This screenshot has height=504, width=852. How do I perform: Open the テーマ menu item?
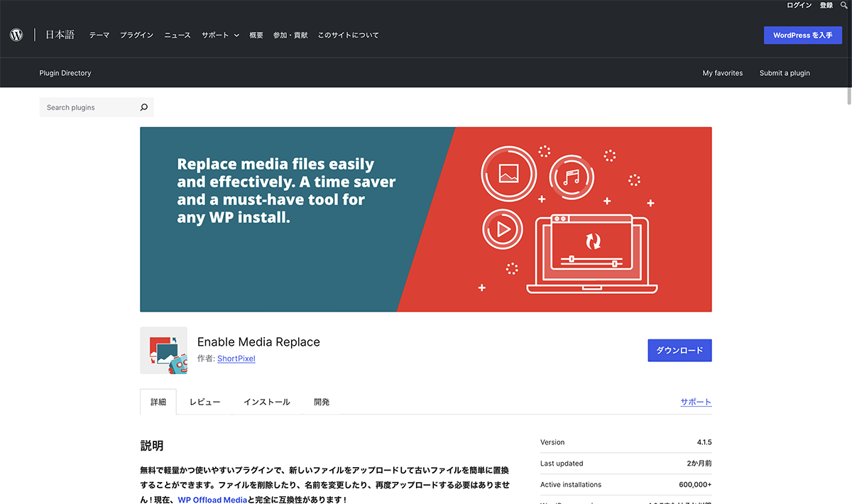(99, 35)
